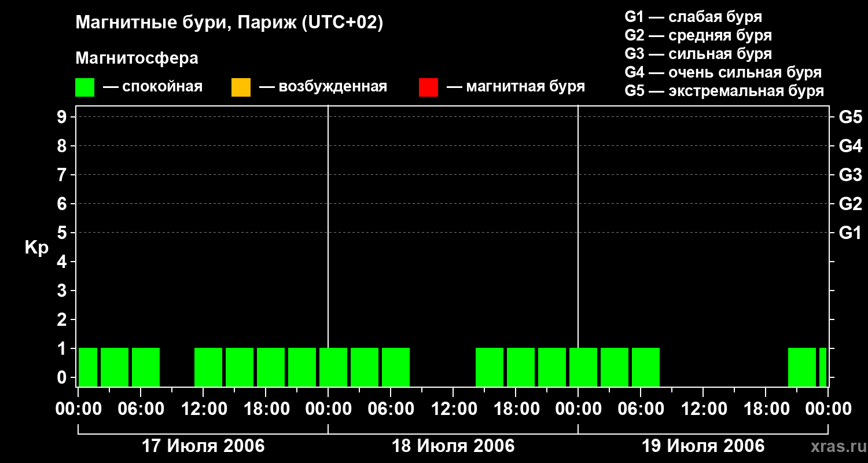Click the 'G5' label on right axis
Viewport: 868px width, 463px height.
[851, 117]
